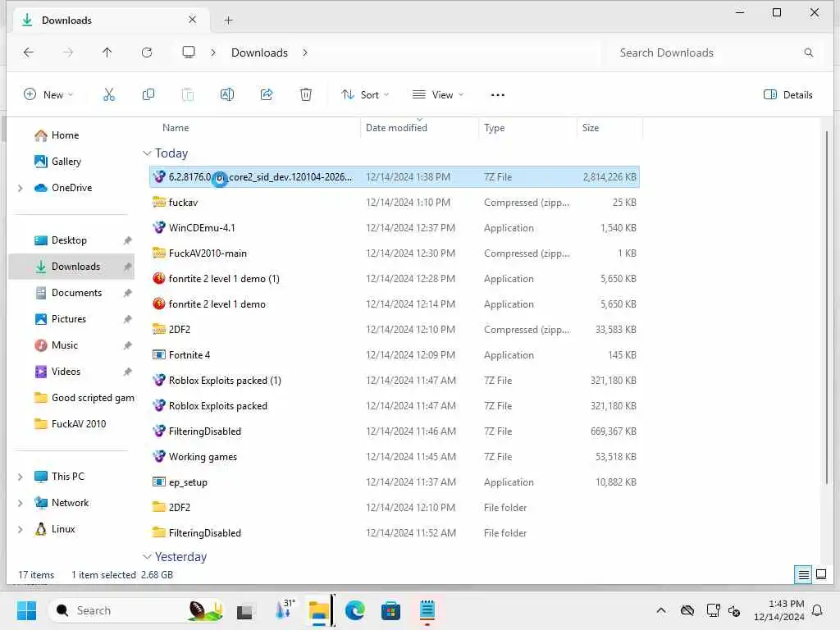Viewport: 840px width, 630px height.
Task: Open weather widget showing 31°
Action: tap(284, 610)
